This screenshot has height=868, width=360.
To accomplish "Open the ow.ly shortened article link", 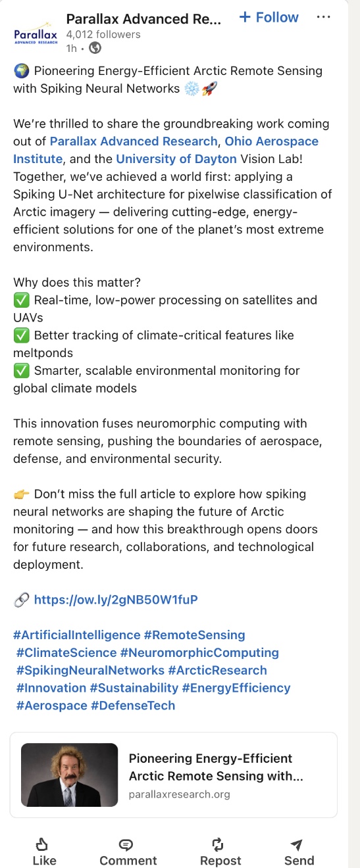I will tap(116, 599).
